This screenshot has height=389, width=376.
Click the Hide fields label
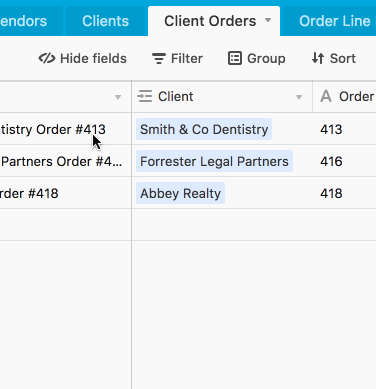coord(93,58)
